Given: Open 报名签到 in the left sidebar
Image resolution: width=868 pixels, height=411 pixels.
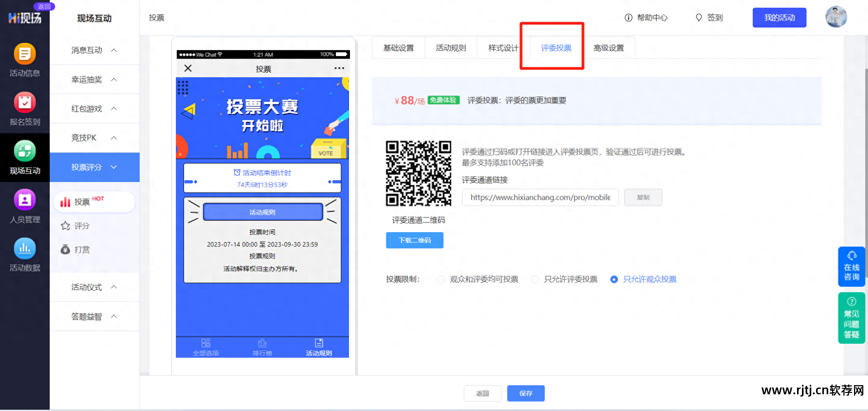Looking at the screenshot, I should click(25, 108).
